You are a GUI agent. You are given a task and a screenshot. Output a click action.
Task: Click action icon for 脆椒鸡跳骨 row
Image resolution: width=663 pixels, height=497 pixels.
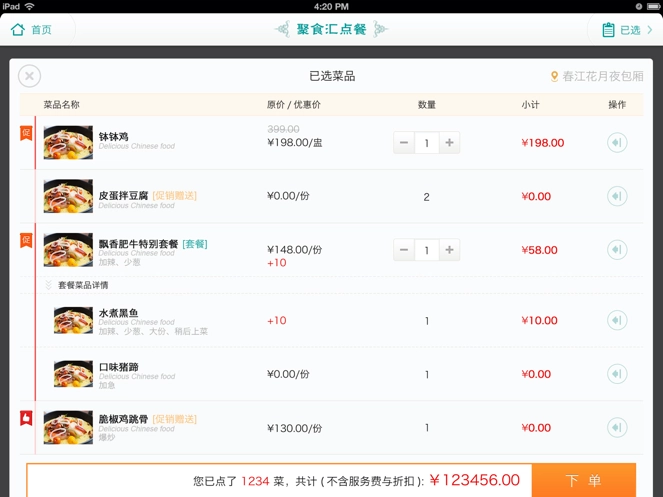coord(617,428)
